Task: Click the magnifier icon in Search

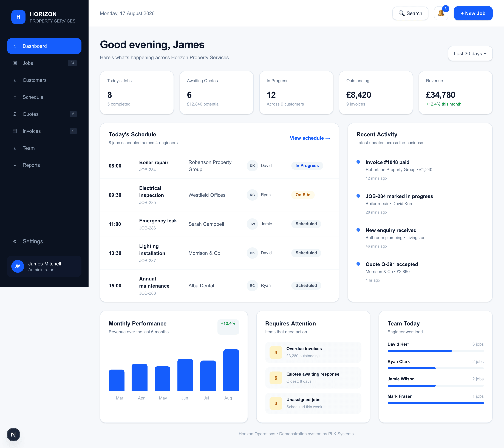Action: pyautogui.click(x=401, y=13)
